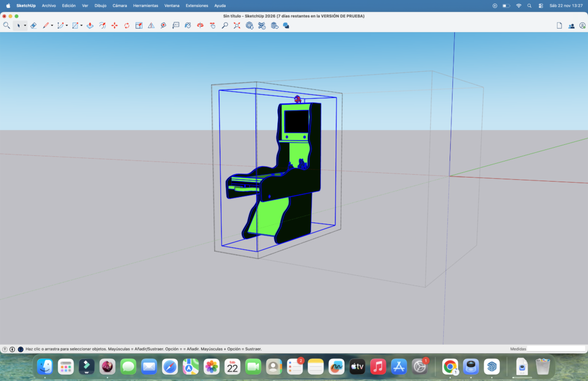Click the help question mark in status bar

(5, 349)
